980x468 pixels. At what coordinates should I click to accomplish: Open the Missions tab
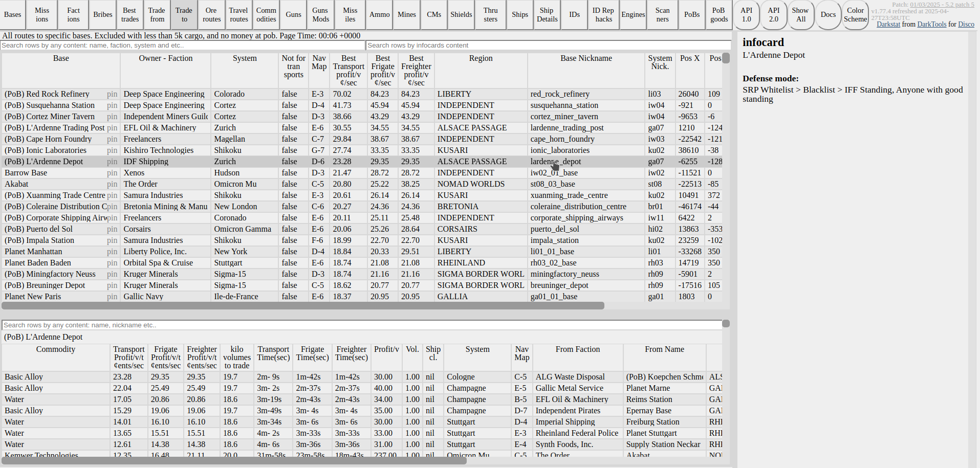[x=42, y=15]
